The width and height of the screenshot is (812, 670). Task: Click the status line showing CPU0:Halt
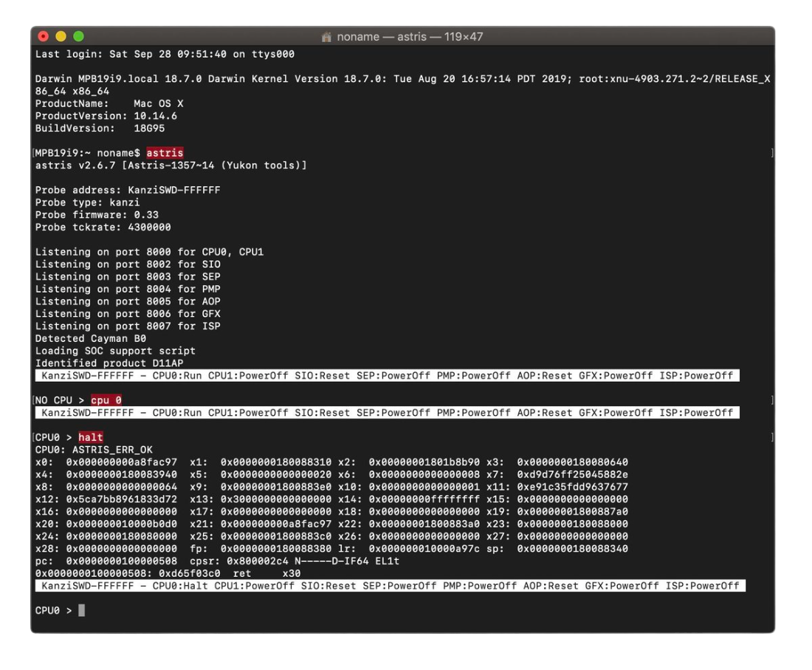coord(390,586)
